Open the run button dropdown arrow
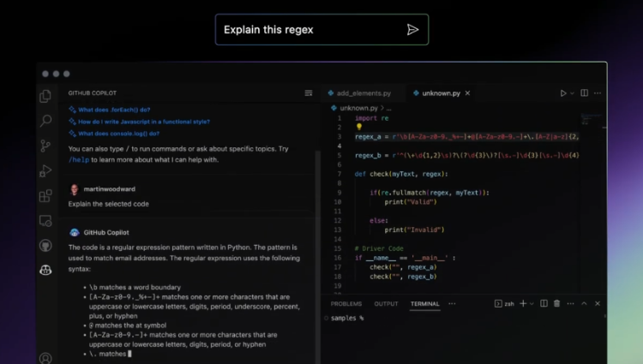 [574, 92]
